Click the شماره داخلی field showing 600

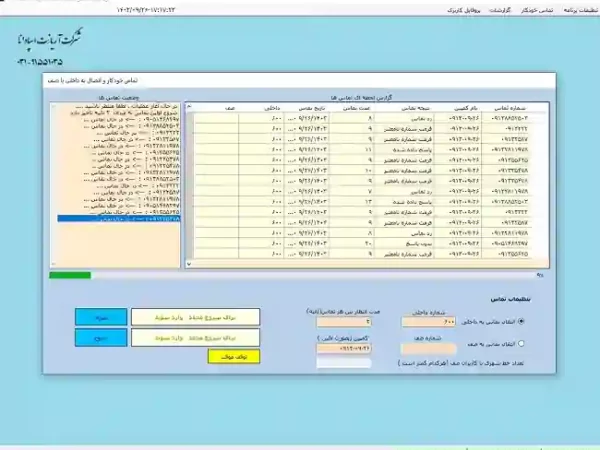click(x=429, y=322)
